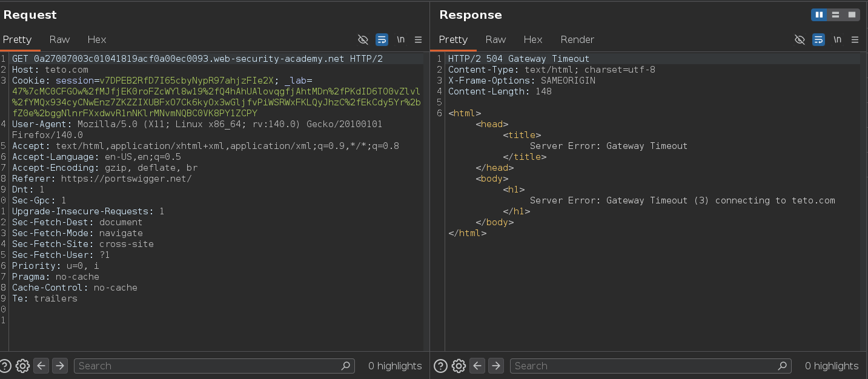868x379 pixels.
Task: Click the 'Host: teto.com' header line
Action: [50, 70]
